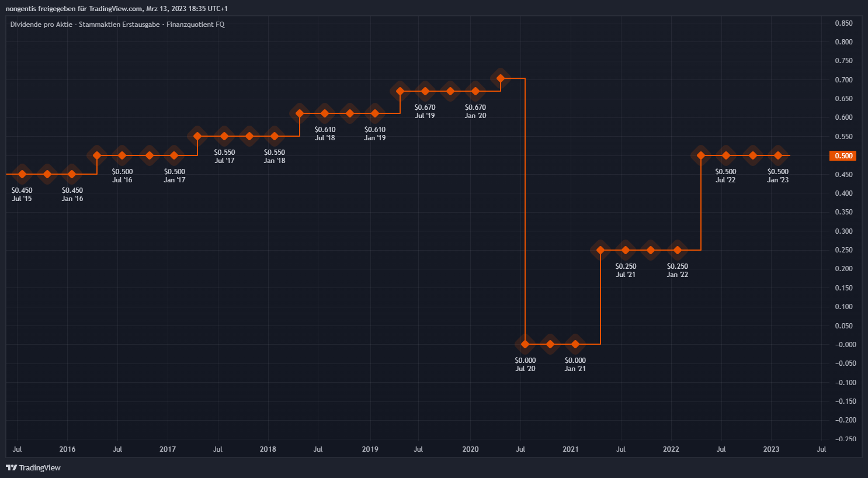This screenshot has width=868, height=478.
Task: Click the Jan '23 $0.500 diamond marker
Action: (777, 155)
